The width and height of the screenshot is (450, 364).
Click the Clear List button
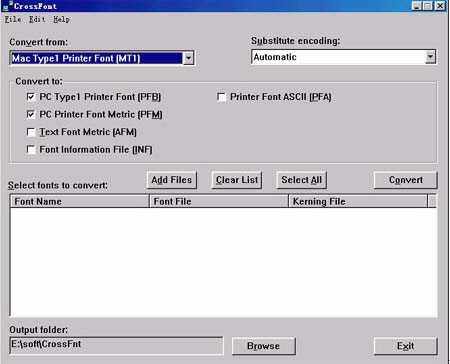click(237, 180)
